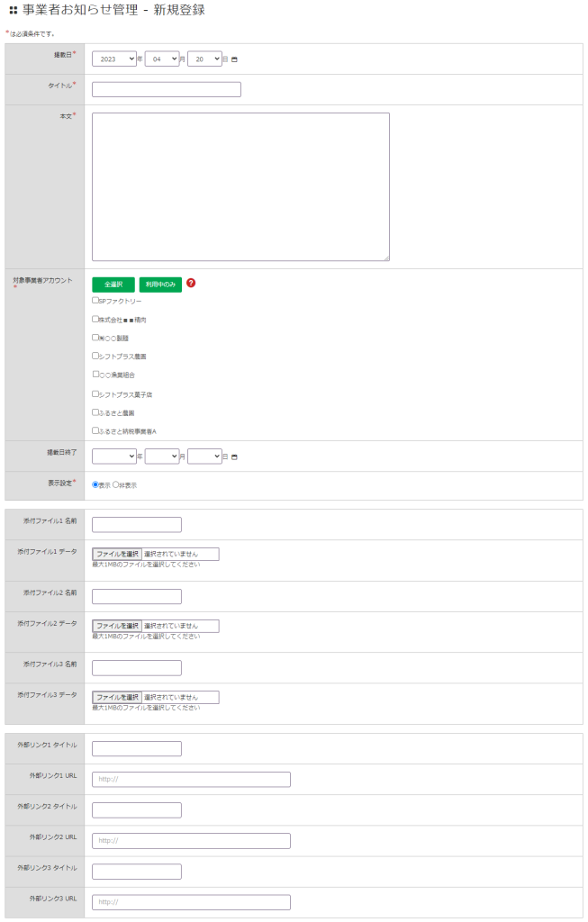Image resolution: width=588 pixels, height=922 pixels.
Task: Click into the 本文 text area
Action: 240,186
